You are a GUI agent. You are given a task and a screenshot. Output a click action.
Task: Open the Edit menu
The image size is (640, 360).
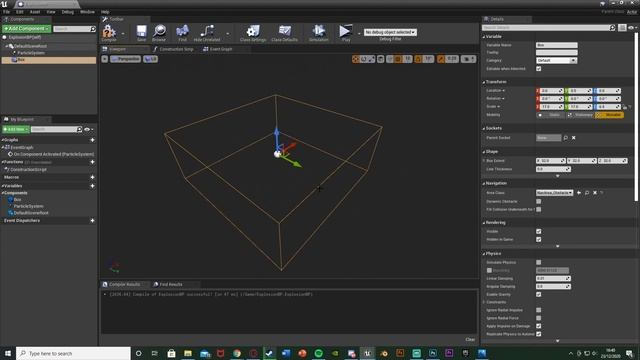[20, 12]
